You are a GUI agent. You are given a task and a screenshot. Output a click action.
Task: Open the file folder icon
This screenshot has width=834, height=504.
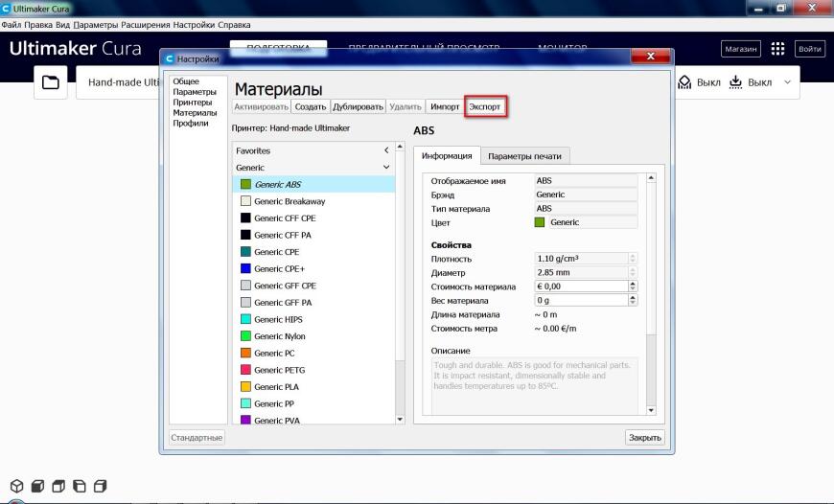click(x=51, y=82)
